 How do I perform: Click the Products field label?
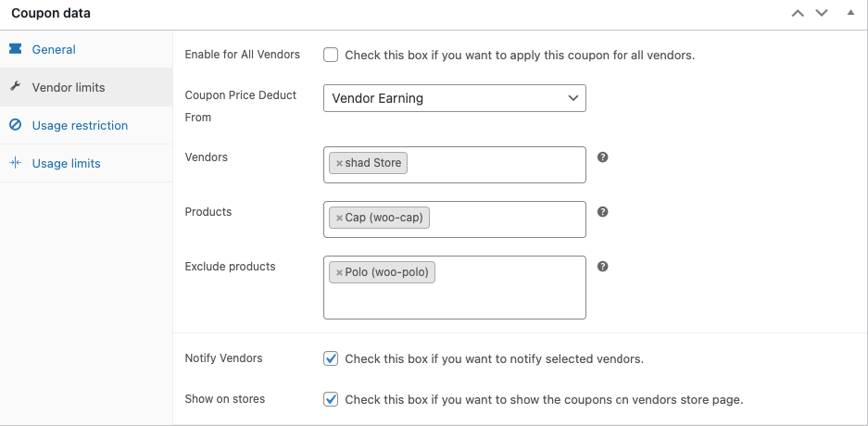pos(208,212)
